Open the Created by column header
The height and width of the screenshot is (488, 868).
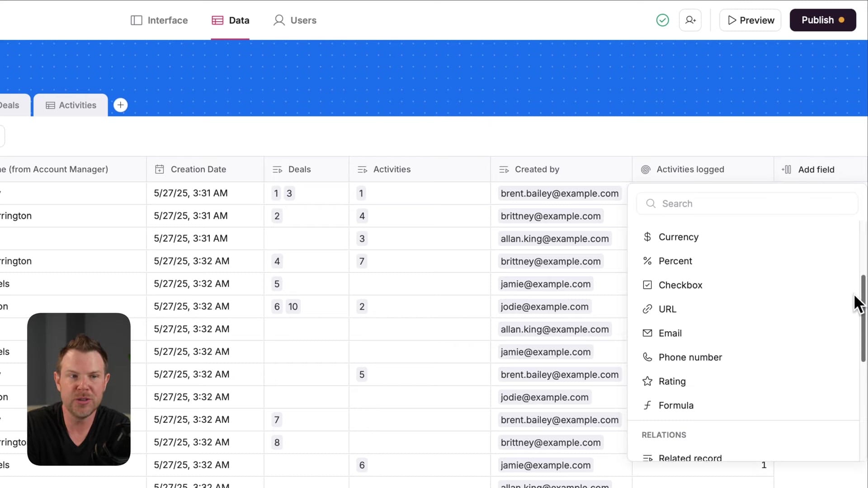[x=561, y=169]
